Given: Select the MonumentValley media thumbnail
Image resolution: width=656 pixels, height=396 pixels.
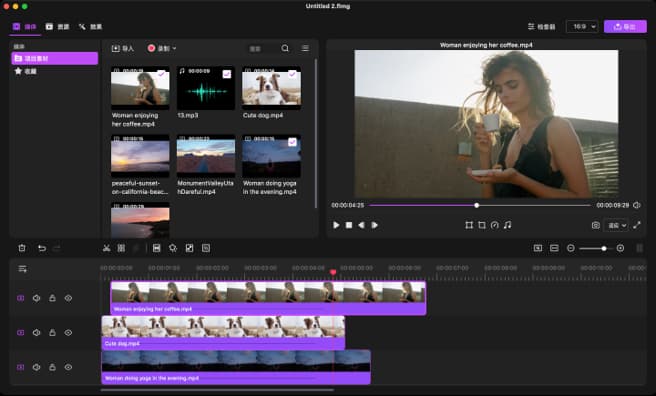Looking at the screenshot, I should pos(205,156).
